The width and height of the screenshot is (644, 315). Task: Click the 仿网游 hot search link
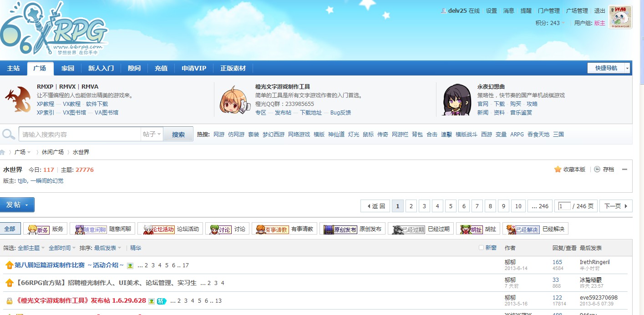point(236,135)
